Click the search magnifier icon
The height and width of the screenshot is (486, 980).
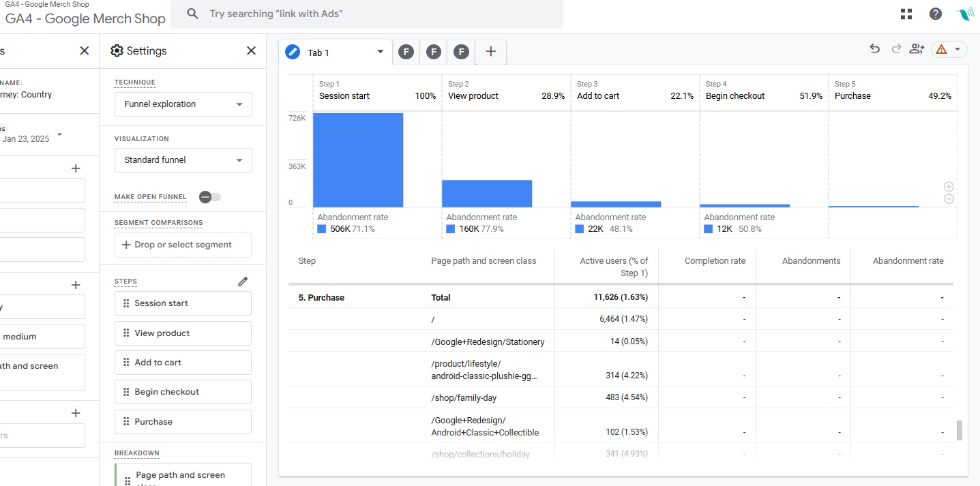click(x=192, y=14)
